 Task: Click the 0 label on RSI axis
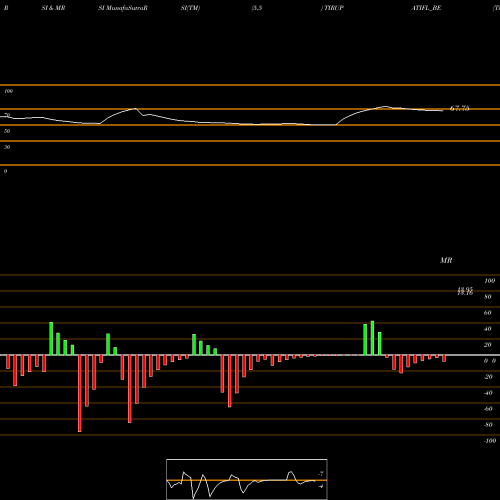(5, 171)
